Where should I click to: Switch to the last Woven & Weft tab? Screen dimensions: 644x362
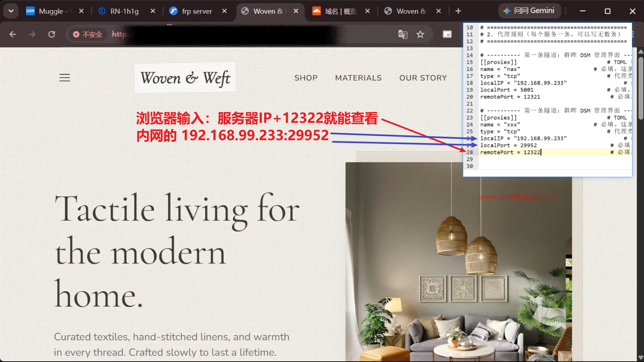[411, 11]
